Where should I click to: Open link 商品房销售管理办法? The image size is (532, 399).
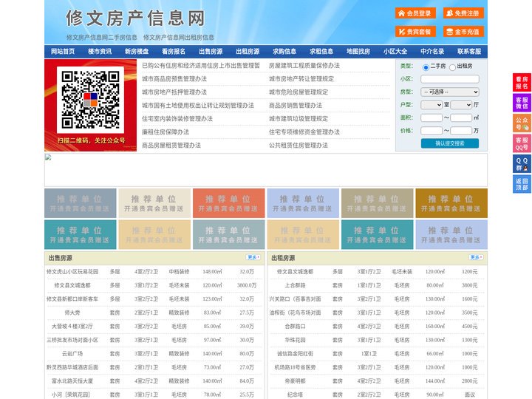tap(296, 105)
